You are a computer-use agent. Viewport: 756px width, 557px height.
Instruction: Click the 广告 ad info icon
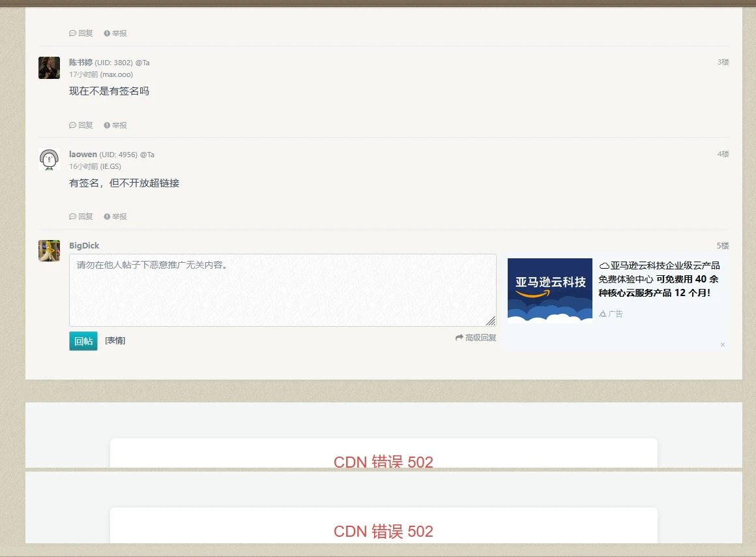603,314
